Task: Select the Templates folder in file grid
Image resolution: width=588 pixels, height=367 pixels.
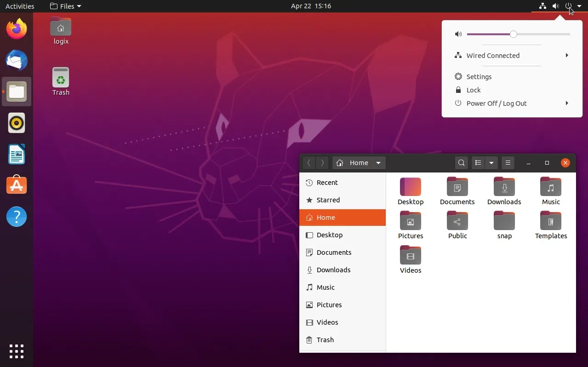Action: tap(551, 225)
